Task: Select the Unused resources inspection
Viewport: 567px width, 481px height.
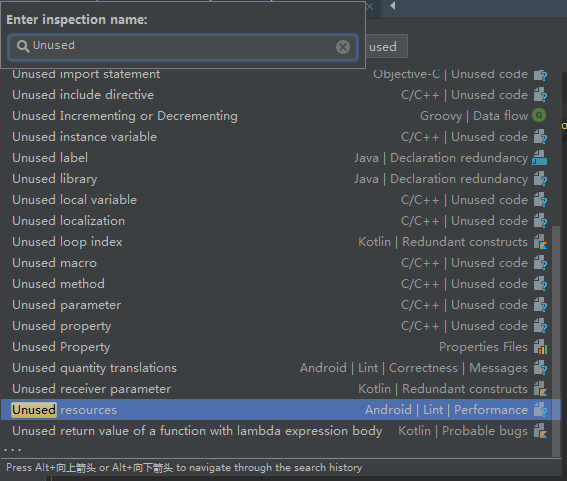Action: tap(277, 410)
